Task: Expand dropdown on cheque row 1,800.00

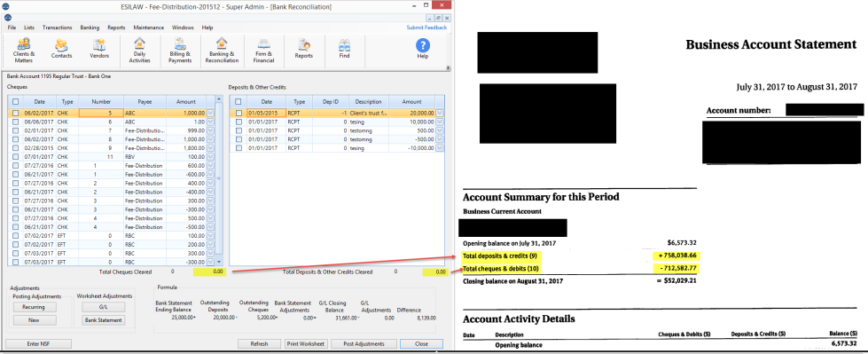Action: 210,148
